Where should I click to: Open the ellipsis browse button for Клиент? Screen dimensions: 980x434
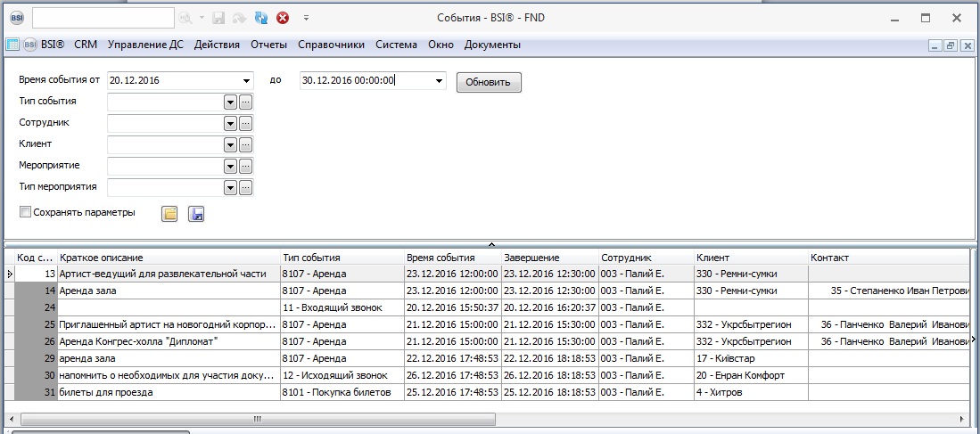(246, 144)
